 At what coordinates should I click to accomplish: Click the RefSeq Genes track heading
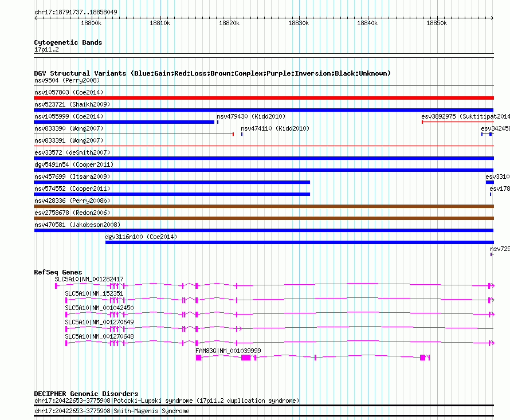(58, 272)
